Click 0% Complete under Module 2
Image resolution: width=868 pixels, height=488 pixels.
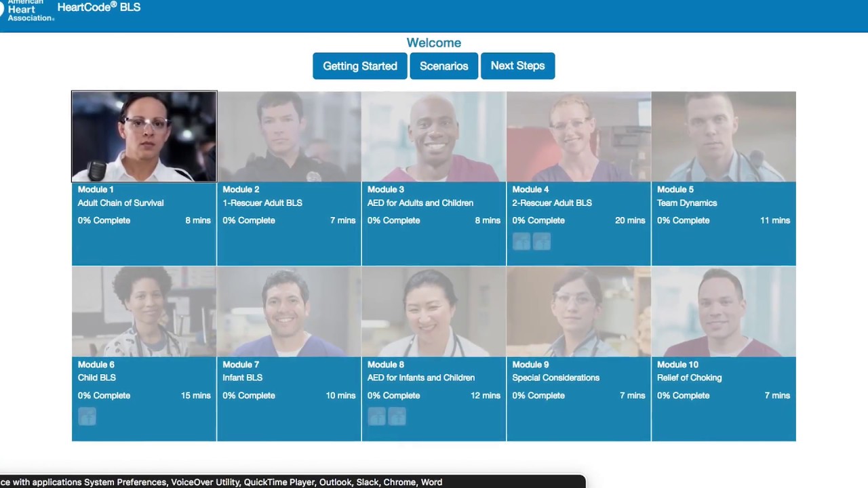[x=249, y=220]
